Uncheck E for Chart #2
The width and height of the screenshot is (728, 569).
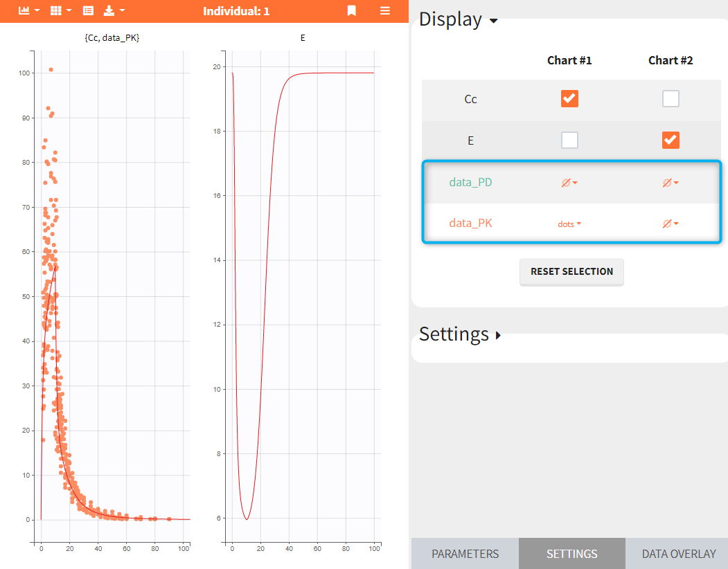coord(671,141)
